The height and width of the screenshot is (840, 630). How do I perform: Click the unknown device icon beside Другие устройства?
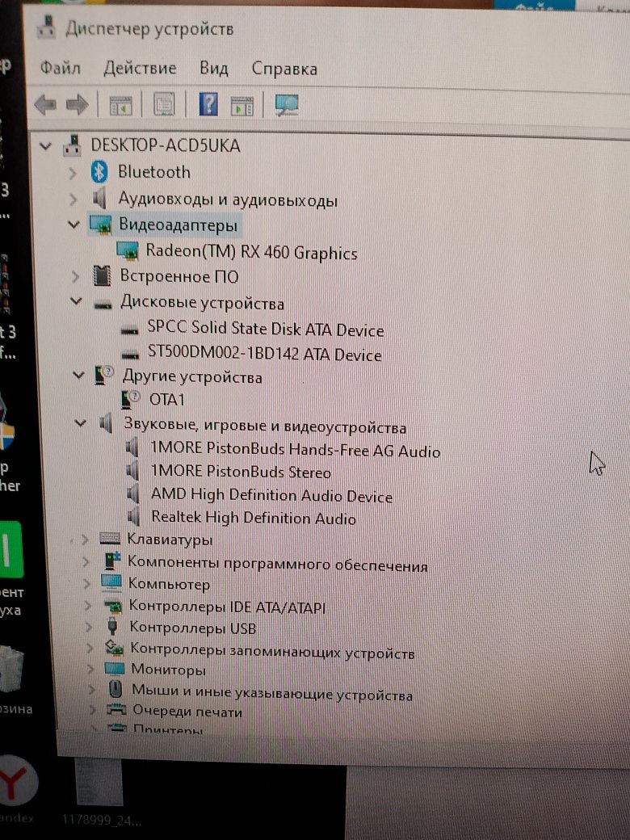pyautogui.click(x=104, y=375)
